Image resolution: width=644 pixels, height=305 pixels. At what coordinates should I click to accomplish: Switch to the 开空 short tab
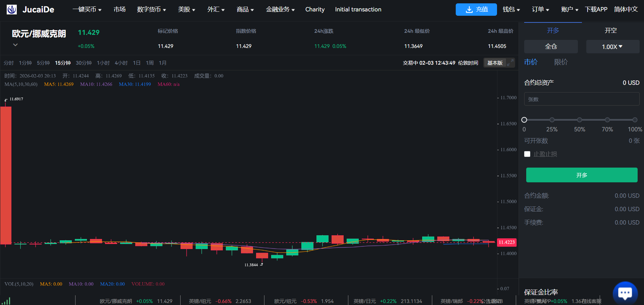click(x=610, y=30)
